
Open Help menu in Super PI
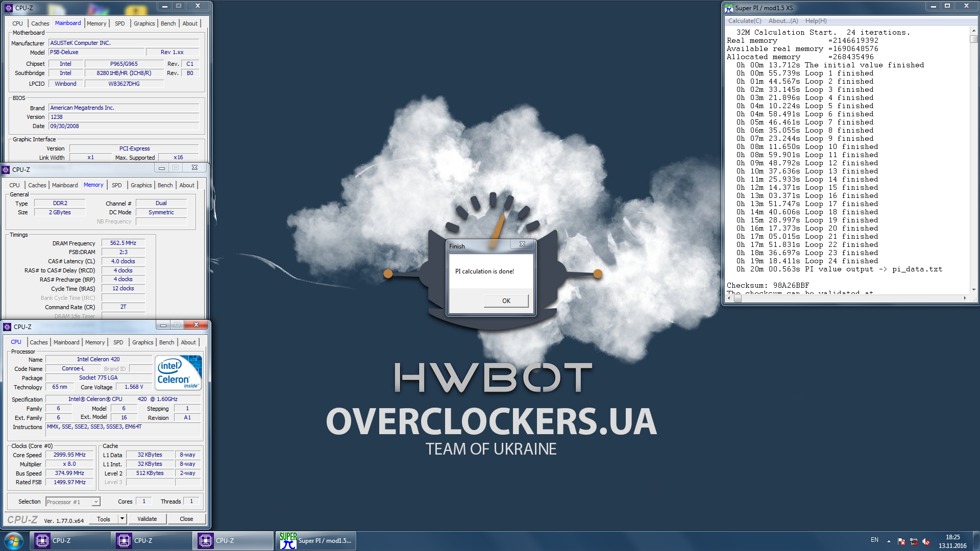coord(816,21)
